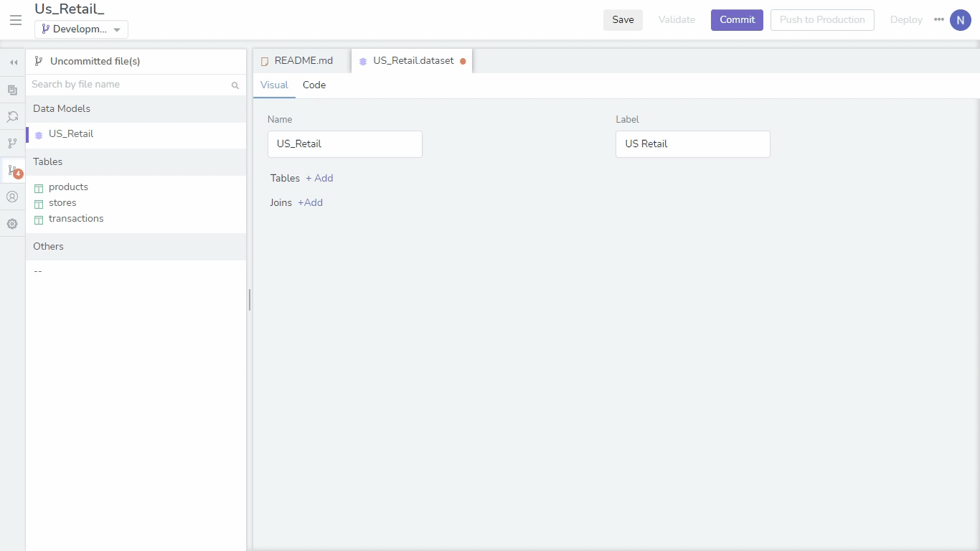Open the git branches sidebar icon
Viewport: 980px width, 551px height.
[x=12, y=143]
